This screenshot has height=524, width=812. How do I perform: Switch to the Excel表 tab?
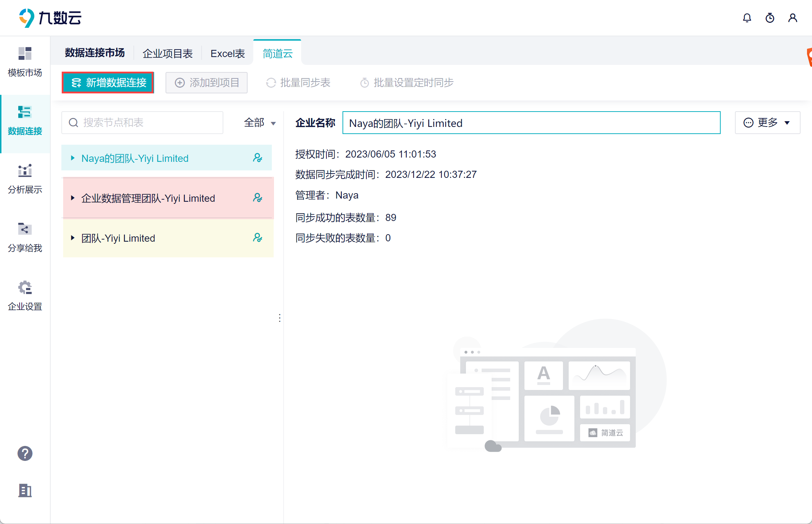[x=228, y=53]
